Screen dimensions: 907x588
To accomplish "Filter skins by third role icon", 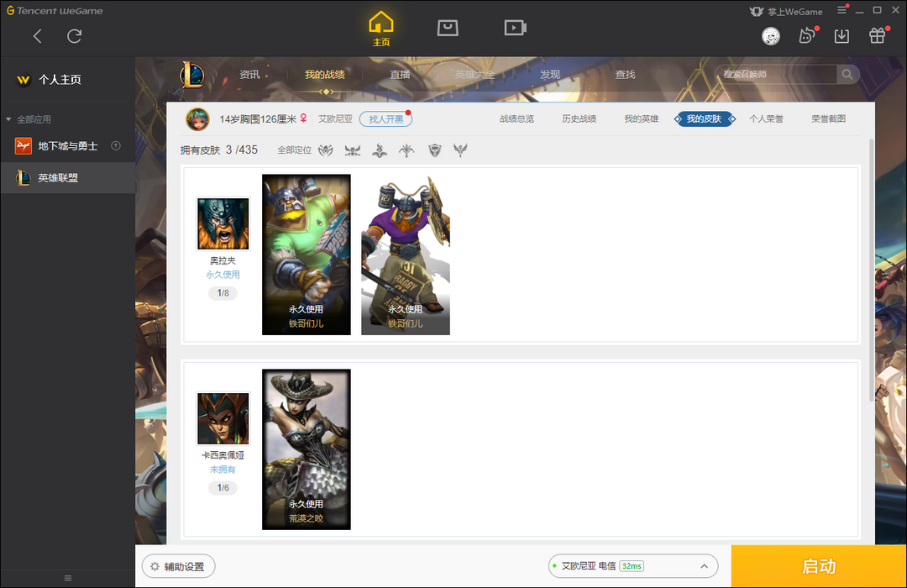I will (x=380, y=151).
